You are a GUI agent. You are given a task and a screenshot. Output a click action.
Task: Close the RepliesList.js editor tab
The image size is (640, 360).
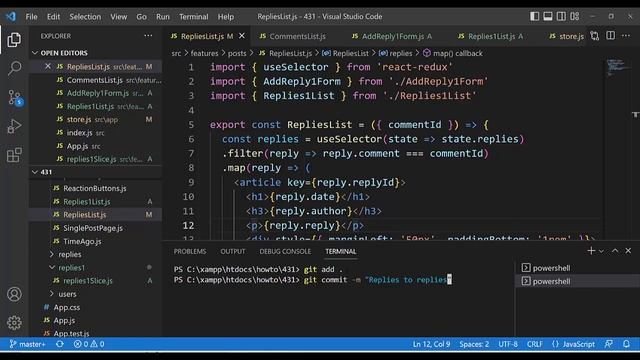[x=242, y=36]
